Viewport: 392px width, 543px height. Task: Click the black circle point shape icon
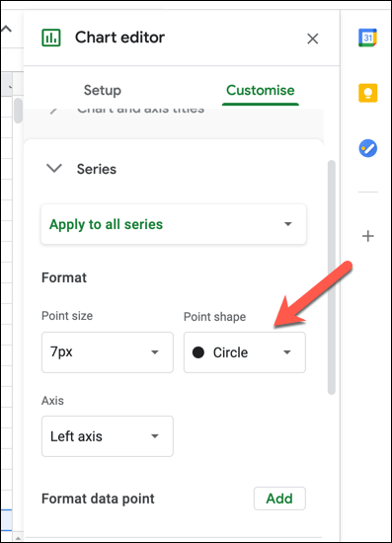[x=198, y=352]
